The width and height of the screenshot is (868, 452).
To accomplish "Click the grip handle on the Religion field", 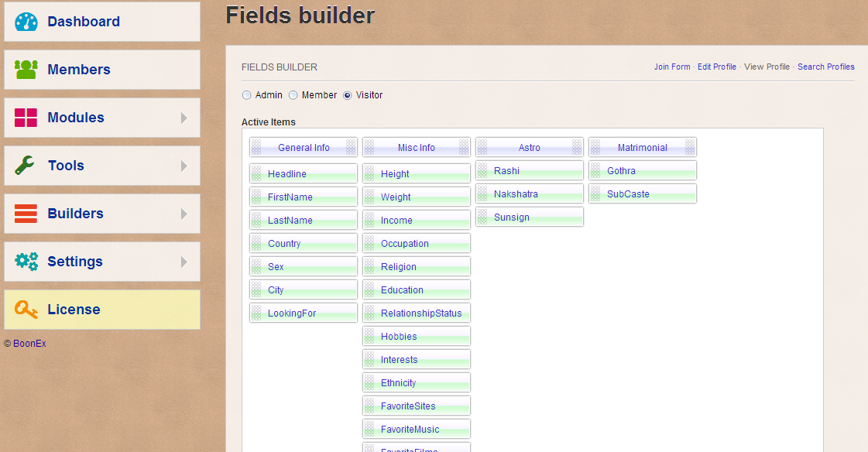I will [369, 266].
